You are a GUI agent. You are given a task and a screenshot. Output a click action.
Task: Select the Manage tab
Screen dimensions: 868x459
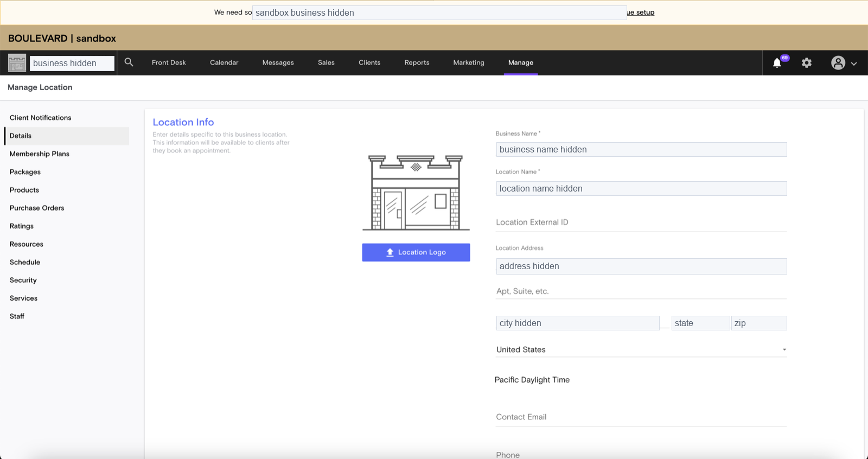coord(521,62)
